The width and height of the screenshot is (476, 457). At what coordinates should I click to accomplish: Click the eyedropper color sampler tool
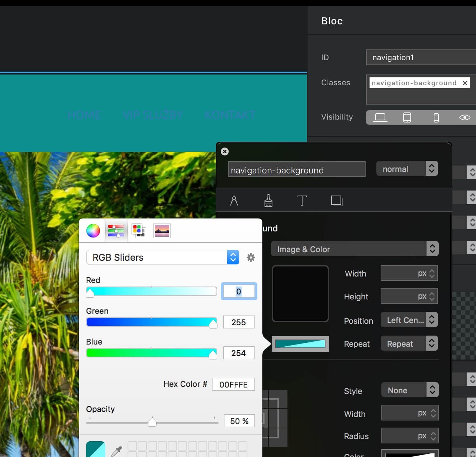(x=116, y=451)
